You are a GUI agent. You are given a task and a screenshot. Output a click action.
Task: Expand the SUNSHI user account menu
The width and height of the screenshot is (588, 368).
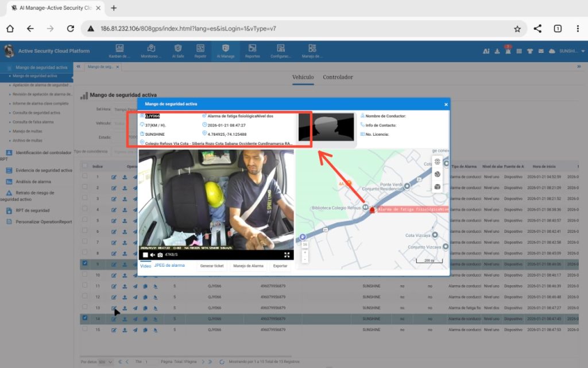[571, 51]
